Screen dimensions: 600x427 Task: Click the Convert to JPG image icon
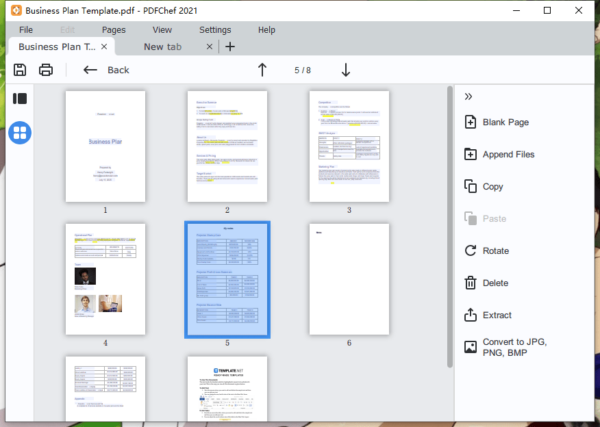470,347
